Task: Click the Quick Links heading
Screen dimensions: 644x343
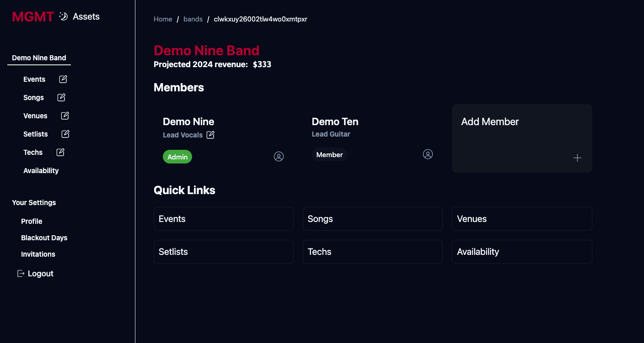Action: click(184, 190)
